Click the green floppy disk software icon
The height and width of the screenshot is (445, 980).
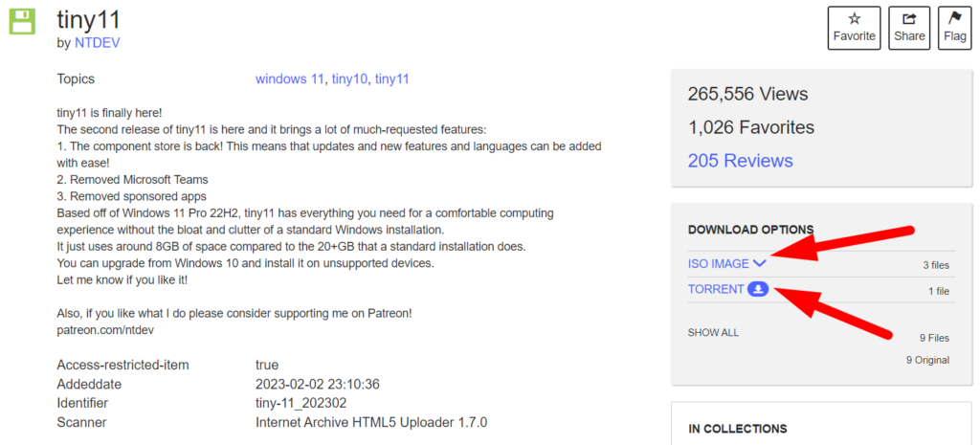click(x=22, y=23)
